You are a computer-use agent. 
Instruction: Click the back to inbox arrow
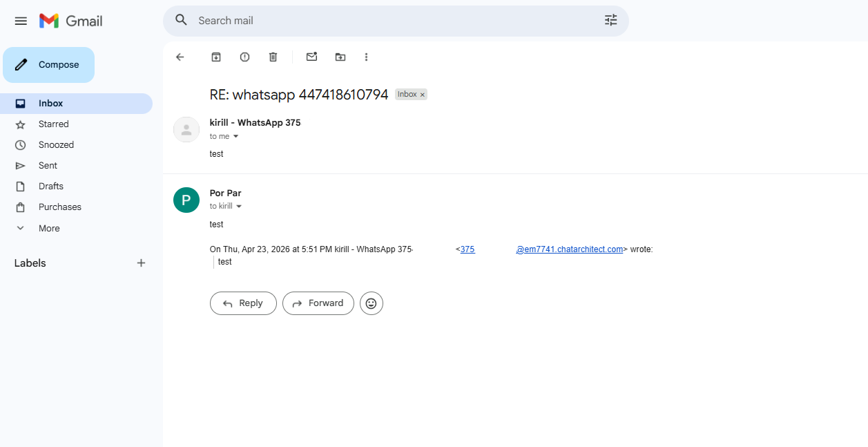coord(180,57)
